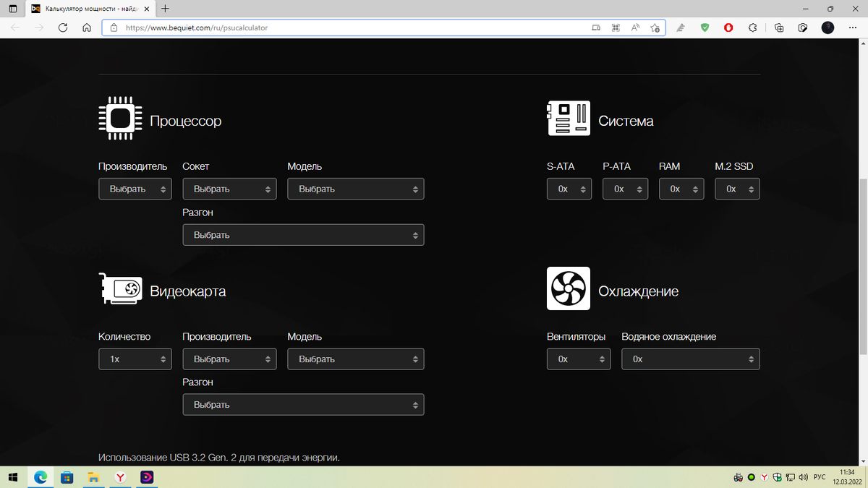Click the QR code icon in address bar
This screenshot has height=488, width=868.
pos(616,27)
